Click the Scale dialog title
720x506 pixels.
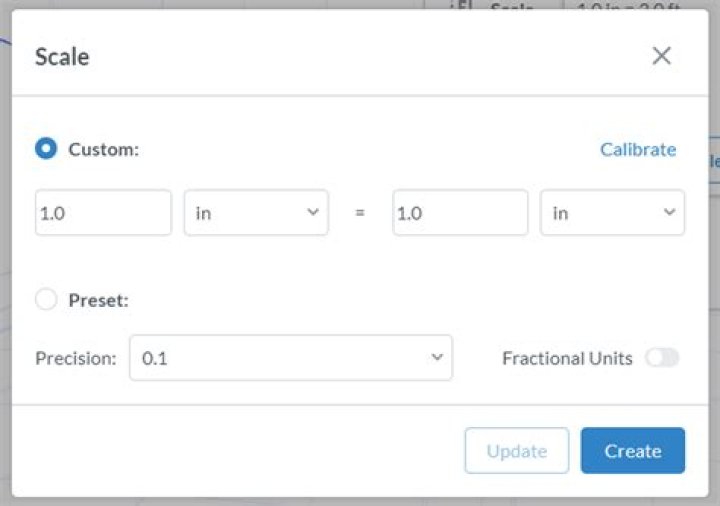(62, 56)
